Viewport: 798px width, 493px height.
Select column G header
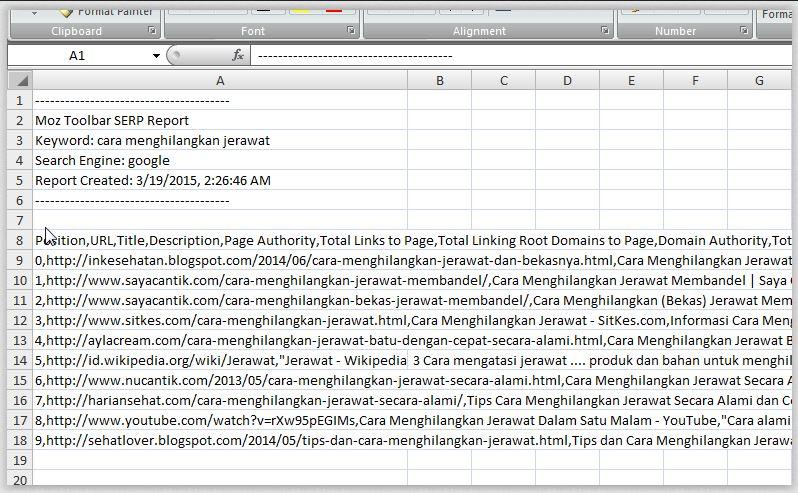[759, 81]
